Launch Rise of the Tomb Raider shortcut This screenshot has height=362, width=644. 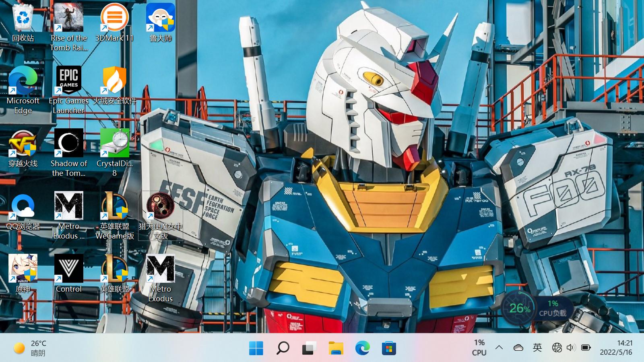[69, 27]
